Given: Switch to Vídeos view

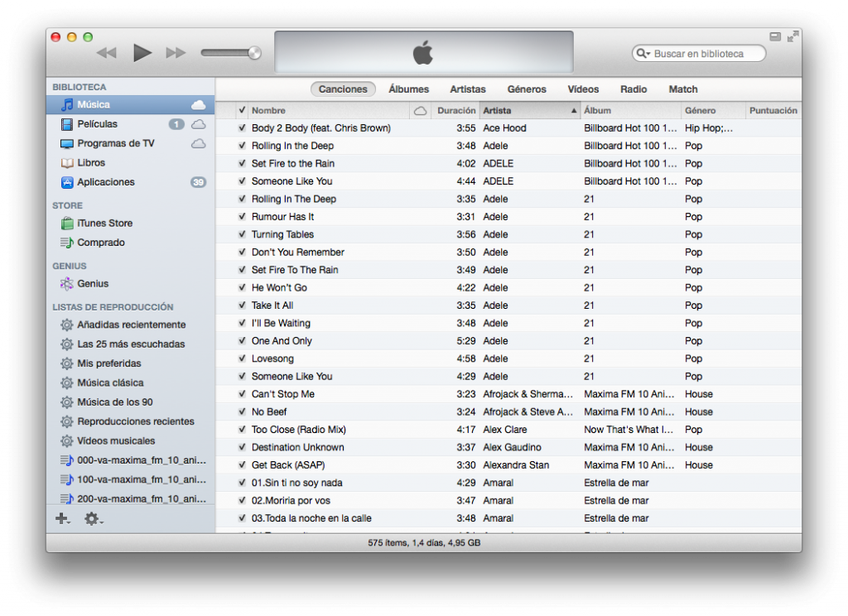Looking at the screenshot, I should click(x=583, y=89).
